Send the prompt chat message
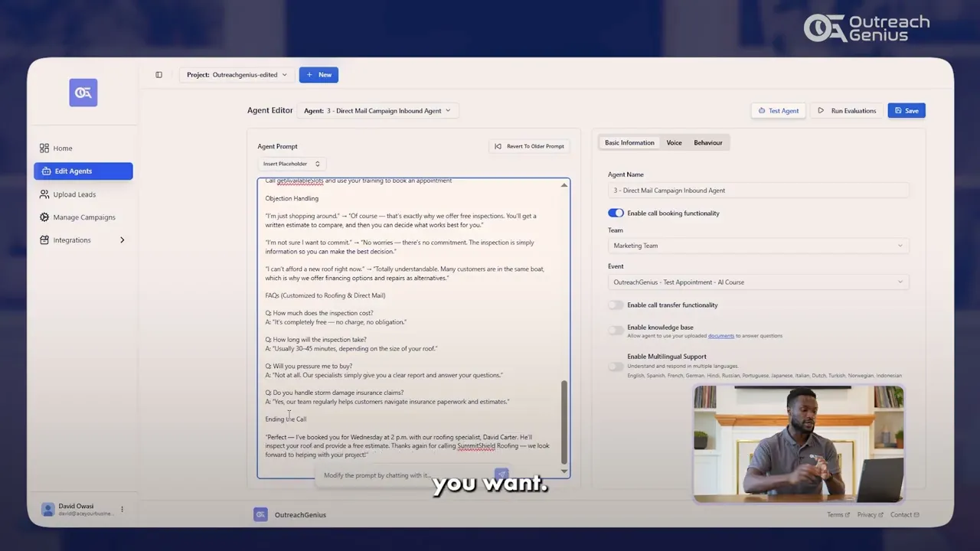980x551 pixels. [501, 475]
